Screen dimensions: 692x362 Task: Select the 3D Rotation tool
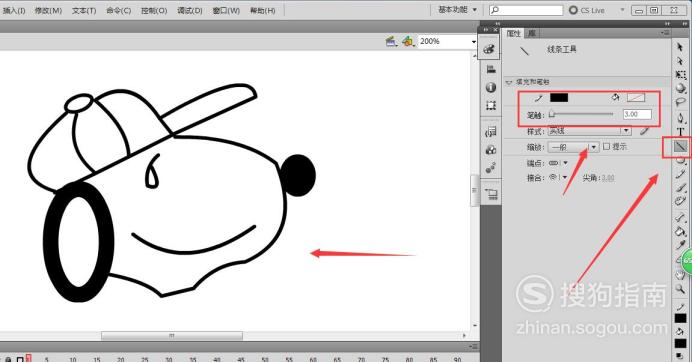[681, 88]
